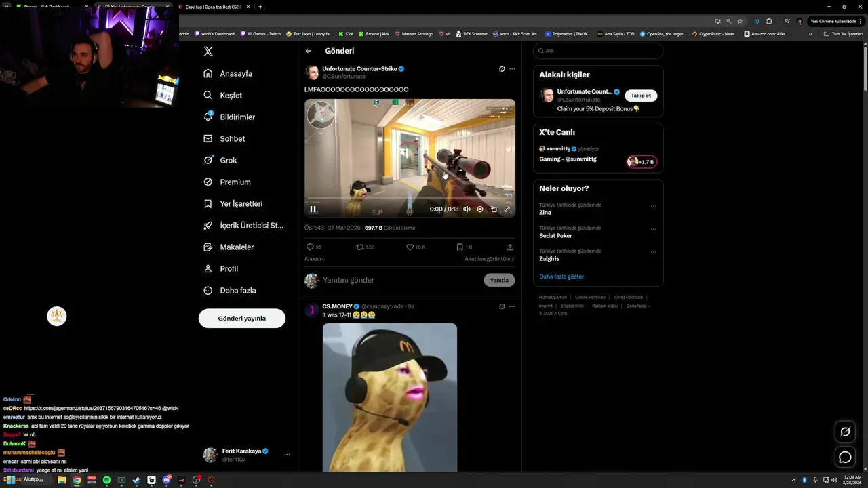The width and height of the screenshot is (868, 488).
Task: Open Unfortunate Counter-Strike profile avatar
Action: click(x=312, y=73)
